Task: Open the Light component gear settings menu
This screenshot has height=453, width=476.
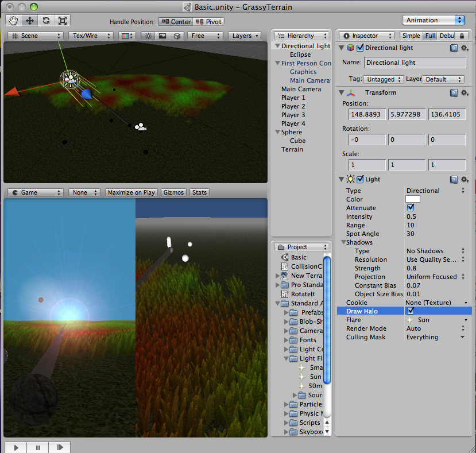Action: (466, 179)
